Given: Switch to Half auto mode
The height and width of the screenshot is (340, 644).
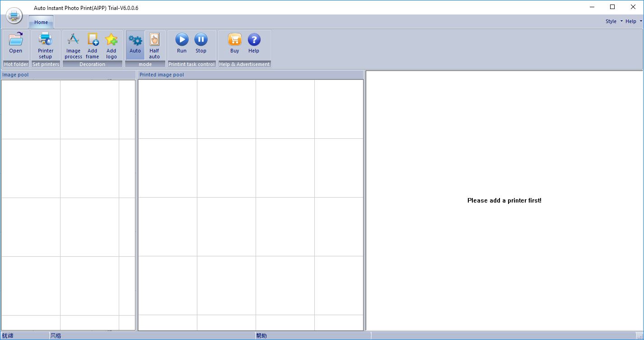Looking at the screenshot, I should tap(154, 44).
